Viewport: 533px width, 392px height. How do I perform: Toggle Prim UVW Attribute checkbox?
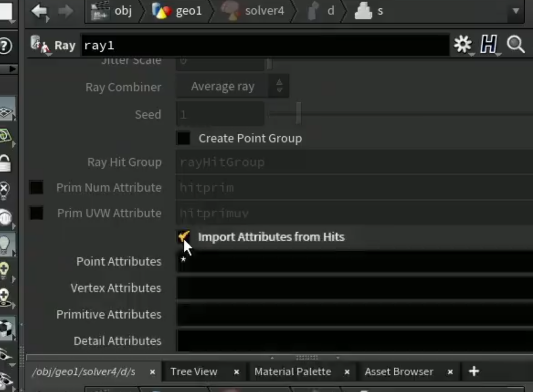tap(37, 213)
